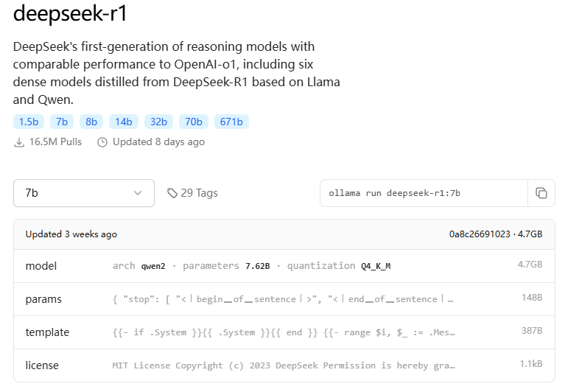Copy the ollama run command icon
Image resolution: width=565 pixels, height=392 pixels.
(541, 193)
